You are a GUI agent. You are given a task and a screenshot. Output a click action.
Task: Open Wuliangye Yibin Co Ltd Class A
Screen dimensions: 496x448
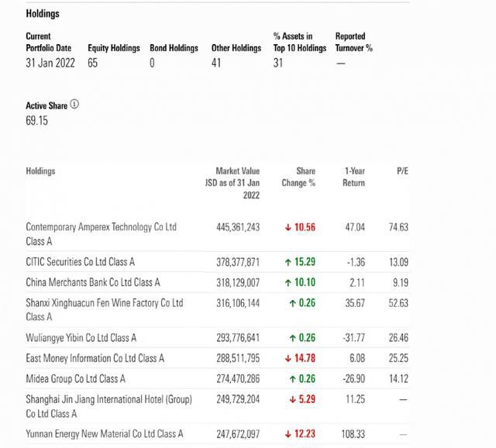pos(81,338)
